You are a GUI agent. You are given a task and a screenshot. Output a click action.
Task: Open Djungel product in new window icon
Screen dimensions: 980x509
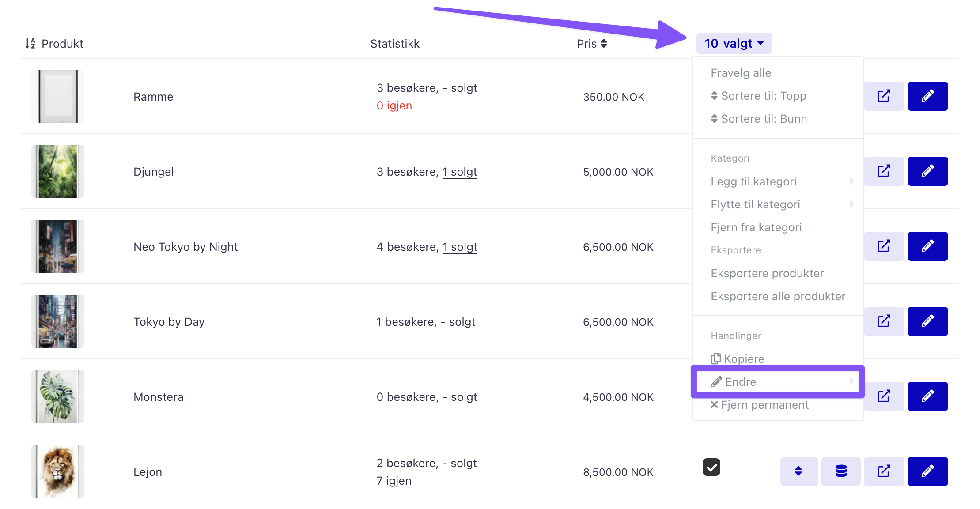[884, 171]
